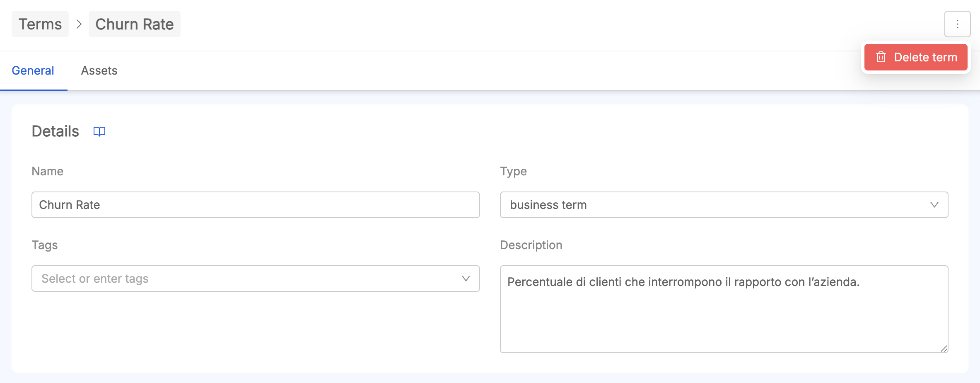Click the breadcrumb separator arrow after Terms

pos(79,24)
